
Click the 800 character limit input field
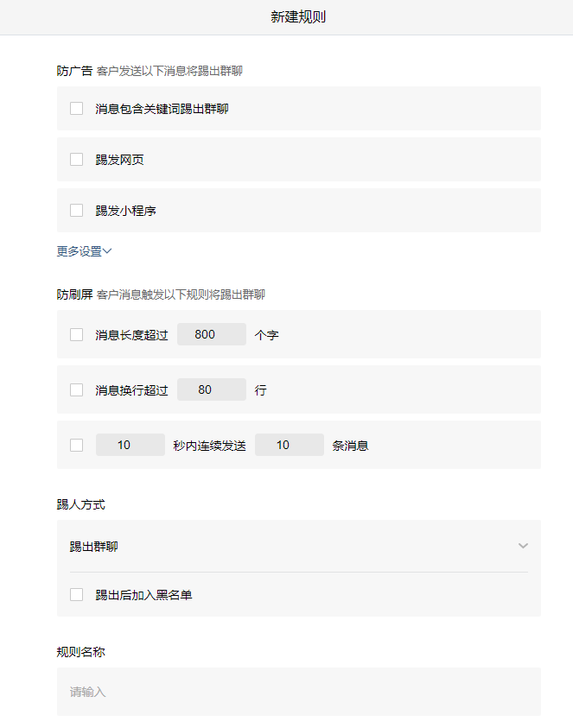pos(211,334)
